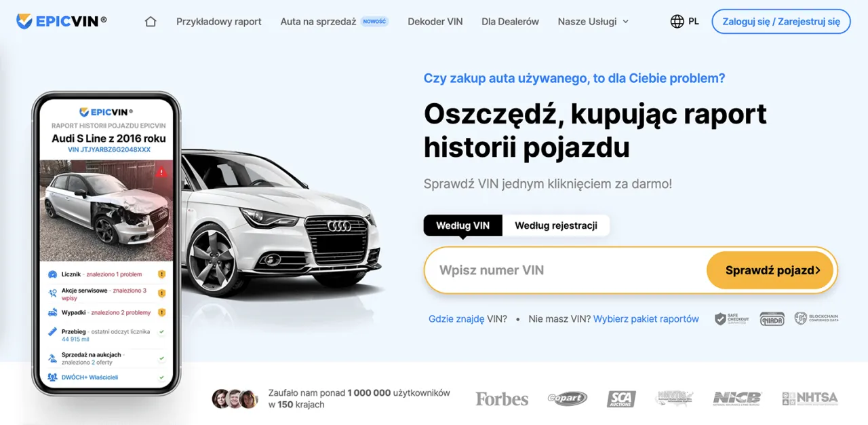Click the NICB logo
Image resolution: width=868 pixels, height=425 pixels.
point(737,399)
